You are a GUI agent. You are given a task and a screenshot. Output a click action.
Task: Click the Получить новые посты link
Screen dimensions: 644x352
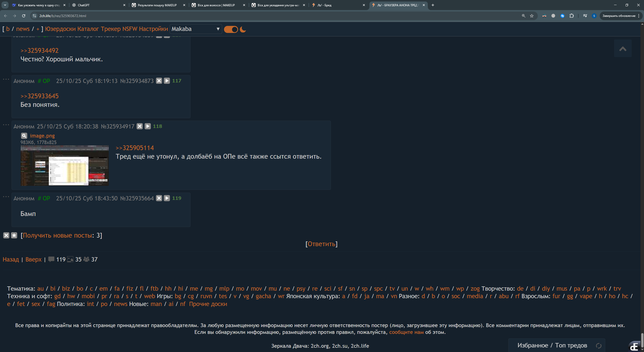57,235
